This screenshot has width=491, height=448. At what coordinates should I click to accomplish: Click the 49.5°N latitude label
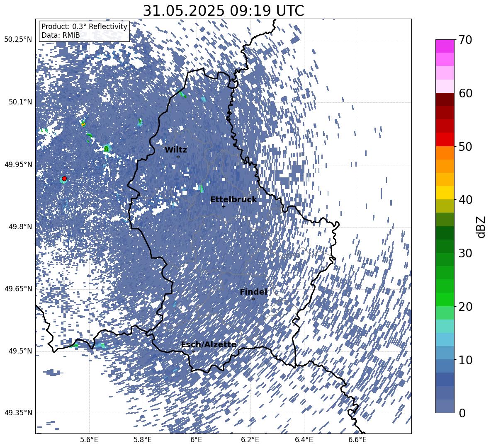20,351
